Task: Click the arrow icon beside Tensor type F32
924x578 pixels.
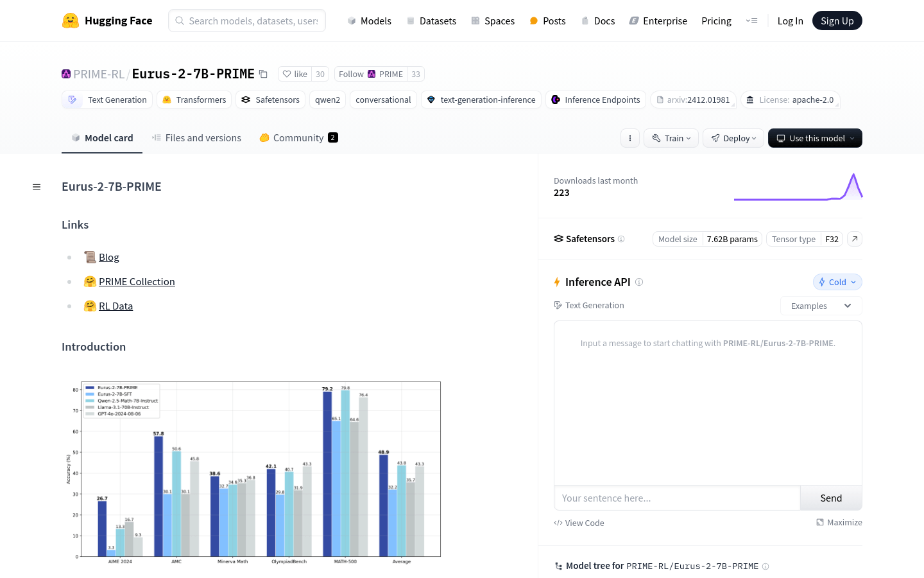Action: (855, 239)
